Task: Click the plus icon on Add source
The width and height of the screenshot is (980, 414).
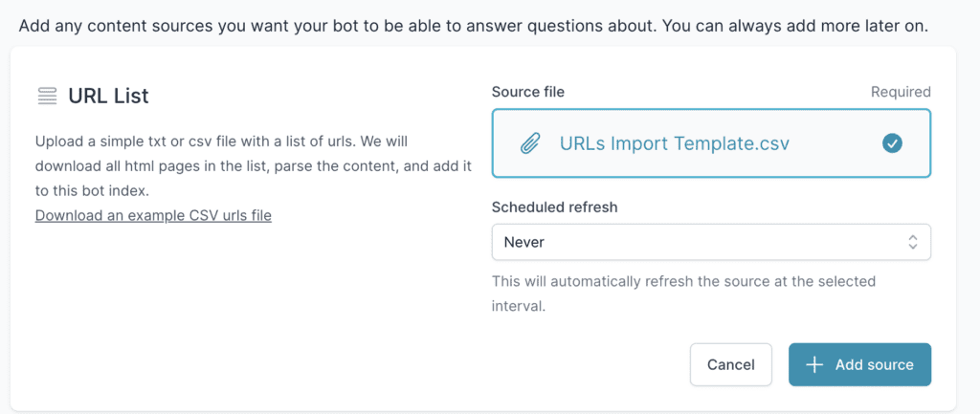Action: coord(814,364)
